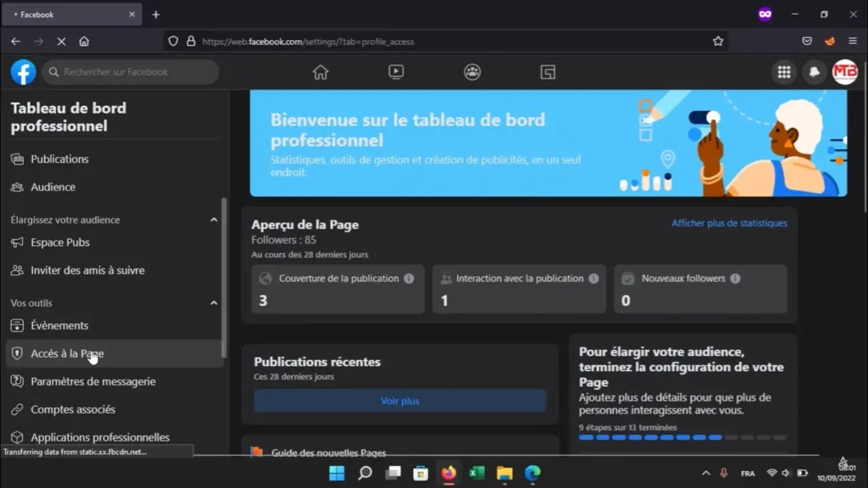The image size is (868, 488).
Task: Open Espace Pubs in the sidebar
Action: tap(114, 242)
